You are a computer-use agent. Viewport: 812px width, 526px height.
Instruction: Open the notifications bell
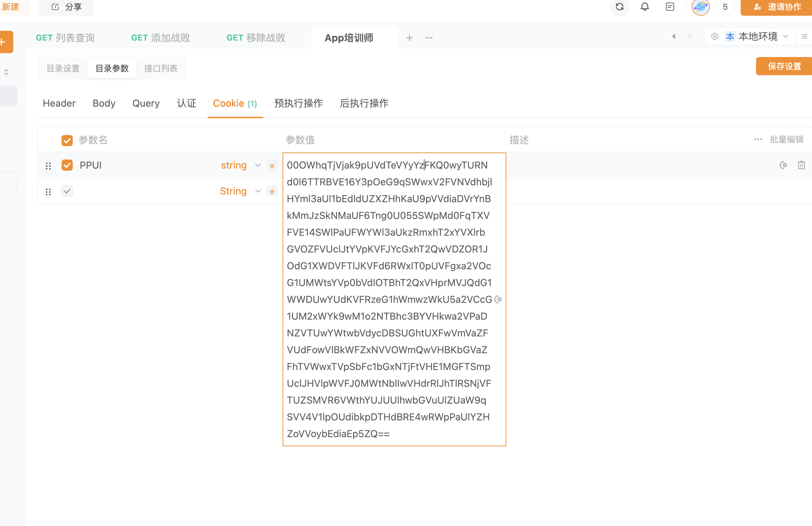point(644,7)
